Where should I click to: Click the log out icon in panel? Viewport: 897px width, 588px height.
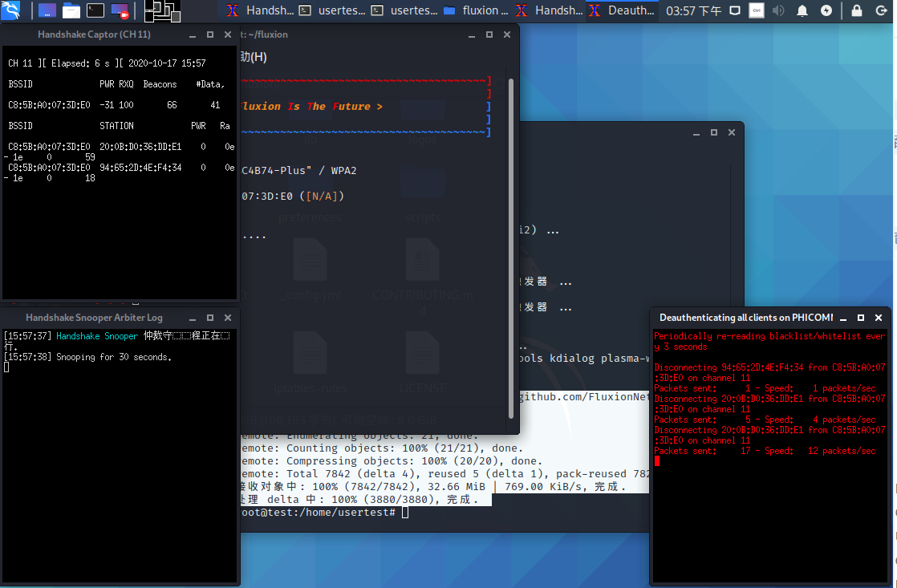point(882,10)
